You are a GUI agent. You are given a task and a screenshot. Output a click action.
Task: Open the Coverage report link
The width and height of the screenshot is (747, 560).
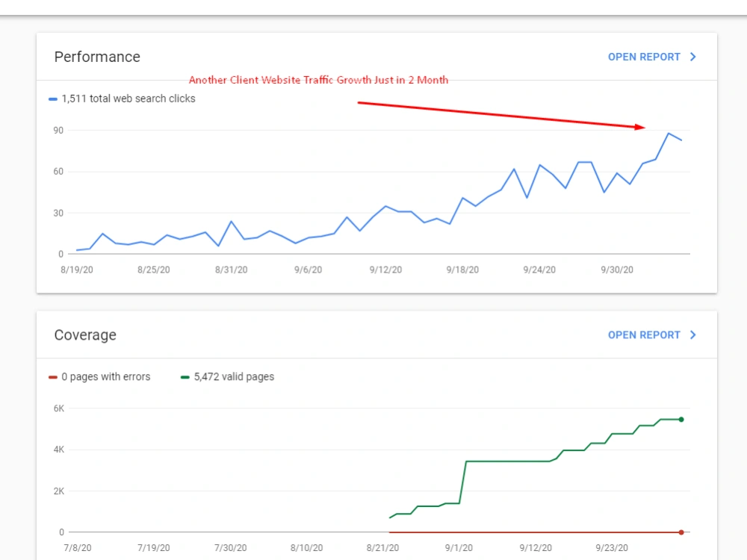coord(644,335)
